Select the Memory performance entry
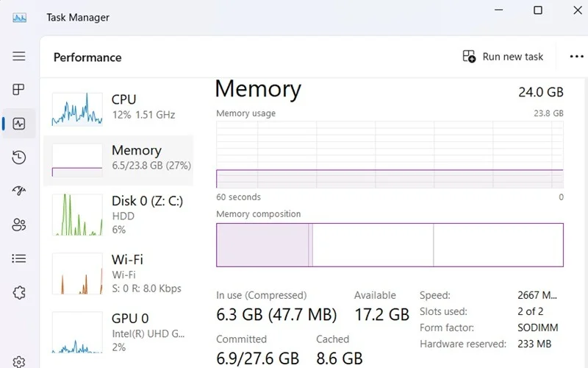Screen dimensions: 588x368 pyautogui.click(x=118, y=160)
